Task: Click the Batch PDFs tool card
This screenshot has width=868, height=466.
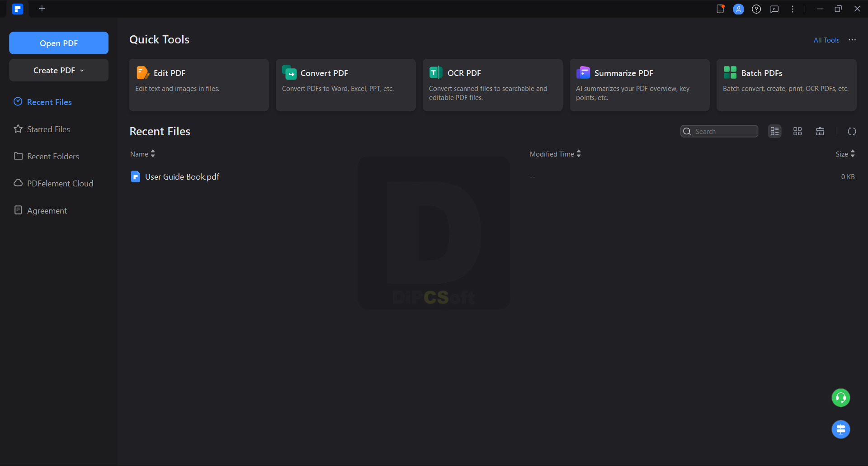Action: 787,85
